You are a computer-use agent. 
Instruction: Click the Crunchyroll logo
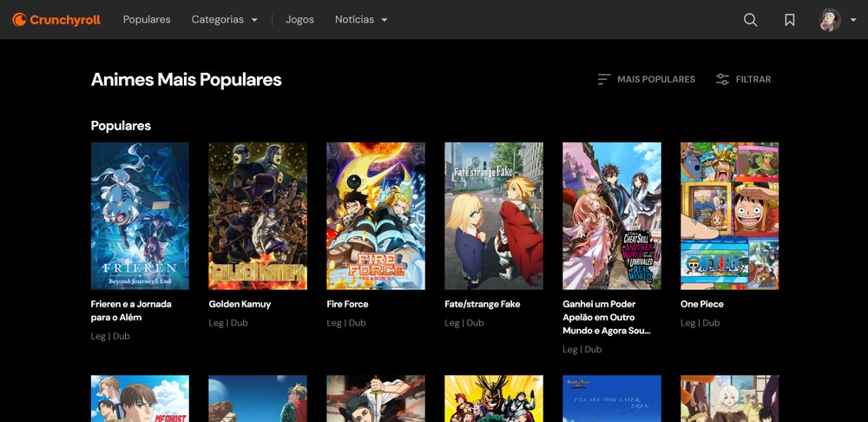tap(56, 20)
